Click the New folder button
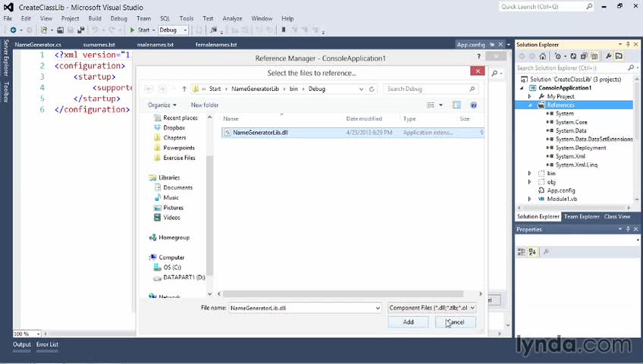 [x=205, y=105]
